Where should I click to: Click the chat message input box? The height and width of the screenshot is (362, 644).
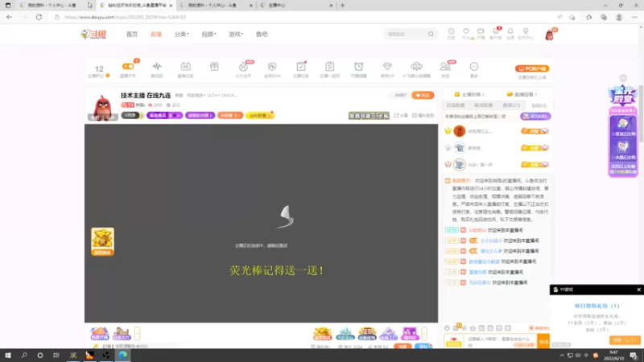502,341
